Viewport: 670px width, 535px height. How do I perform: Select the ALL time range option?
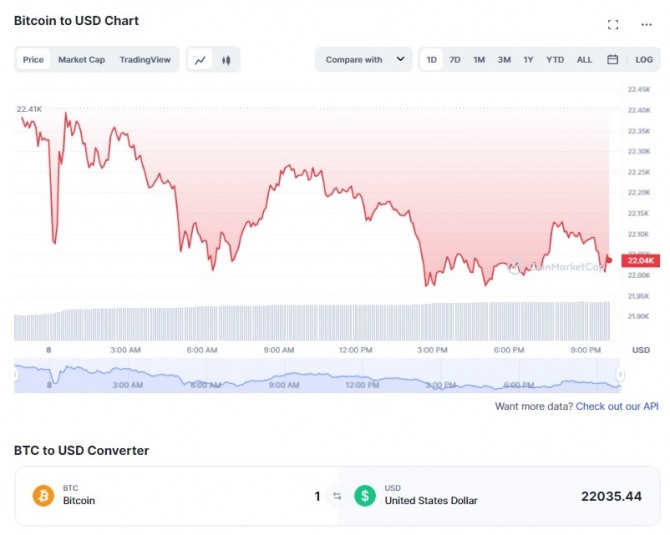coord(584,60)
